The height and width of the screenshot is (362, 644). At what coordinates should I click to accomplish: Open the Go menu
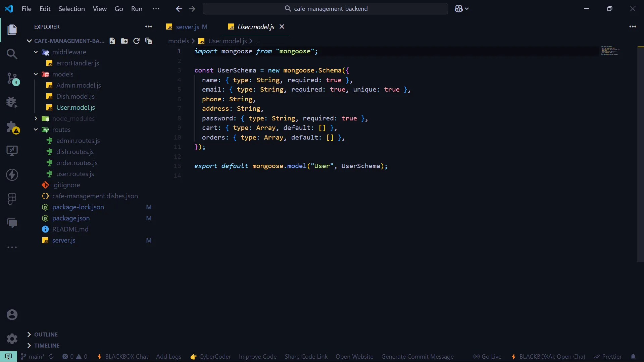119,9
